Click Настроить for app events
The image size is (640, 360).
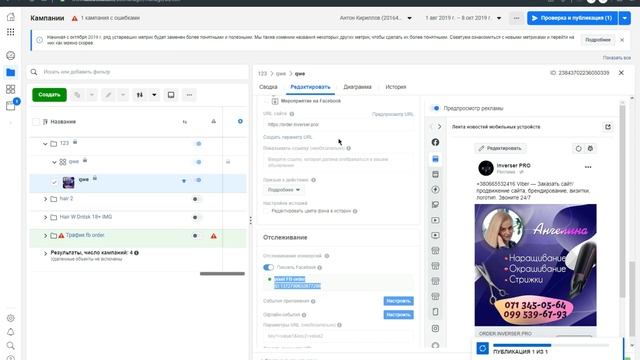pyautogui.click(x=398, y=301)
